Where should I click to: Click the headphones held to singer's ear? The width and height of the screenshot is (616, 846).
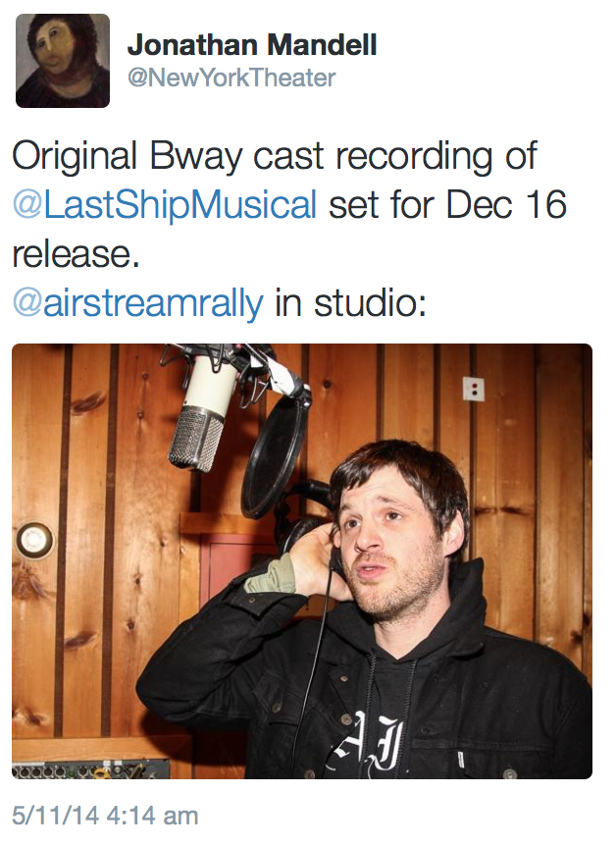(x=309, y=519)
